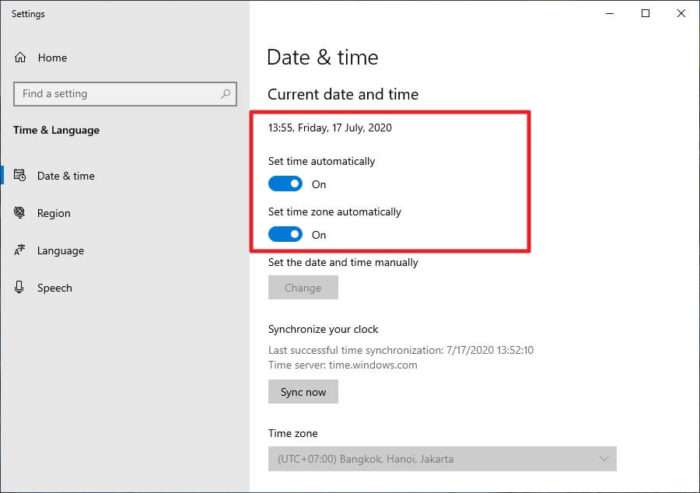Click the Date & time calendar icon
The height and width of the screenshot is (493, 700).
pos(20,175)
